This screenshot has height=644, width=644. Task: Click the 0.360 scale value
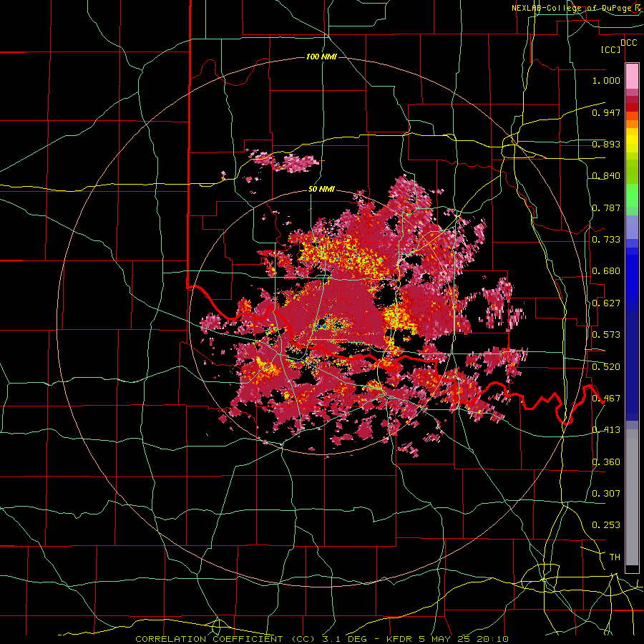click(606, 462)
